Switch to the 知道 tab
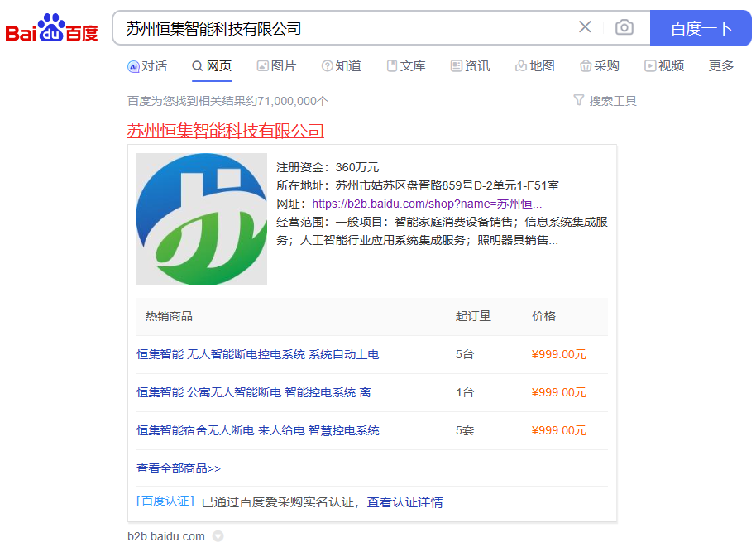The image size is (756, 547). pyautogui.click(x=341, y=66)
